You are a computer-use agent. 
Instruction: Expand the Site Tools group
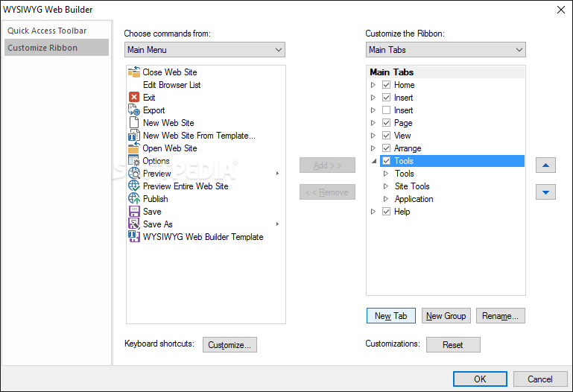click(386, 186)
